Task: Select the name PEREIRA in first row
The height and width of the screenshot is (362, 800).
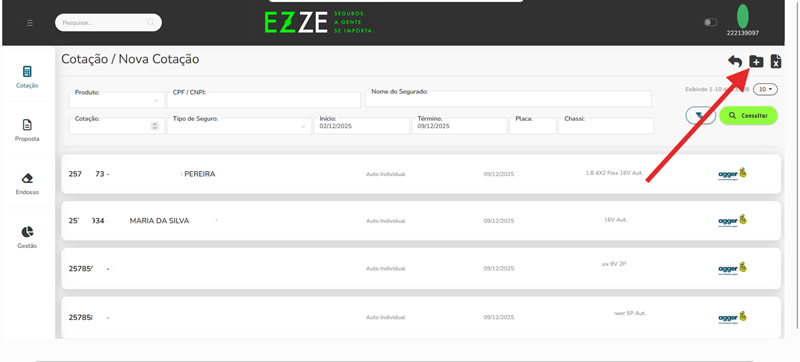Action: coord(199,174)
